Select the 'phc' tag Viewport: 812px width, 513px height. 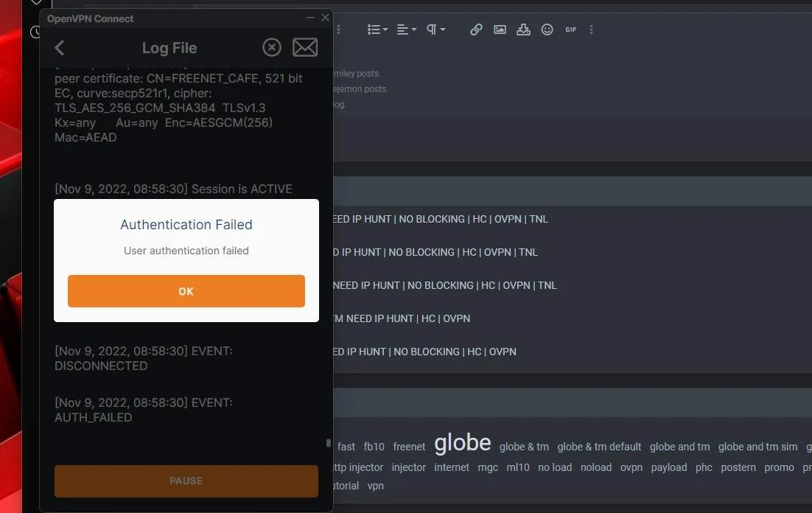704,467
